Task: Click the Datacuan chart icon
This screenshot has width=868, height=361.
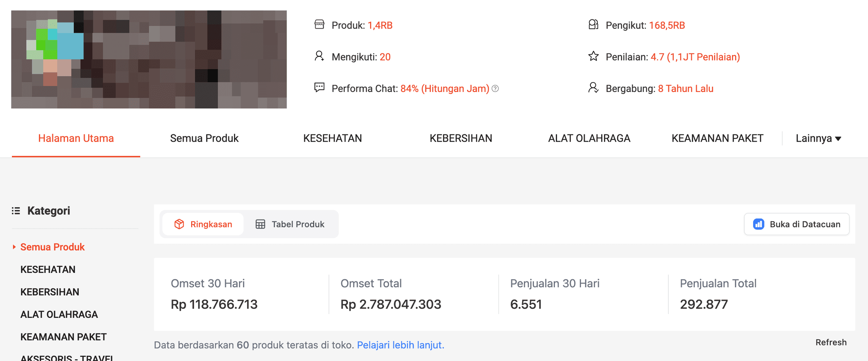Action: (x=759, y=224)
